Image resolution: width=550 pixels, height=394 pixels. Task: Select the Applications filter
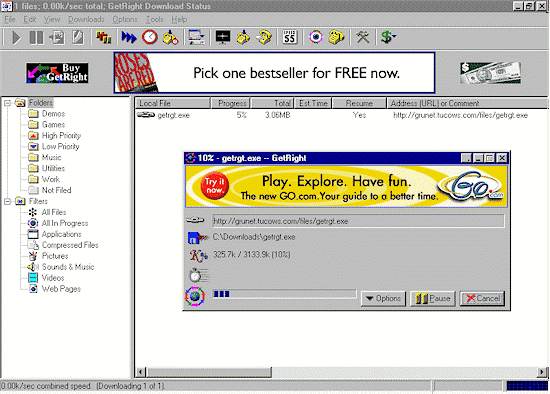coord(61,234)
